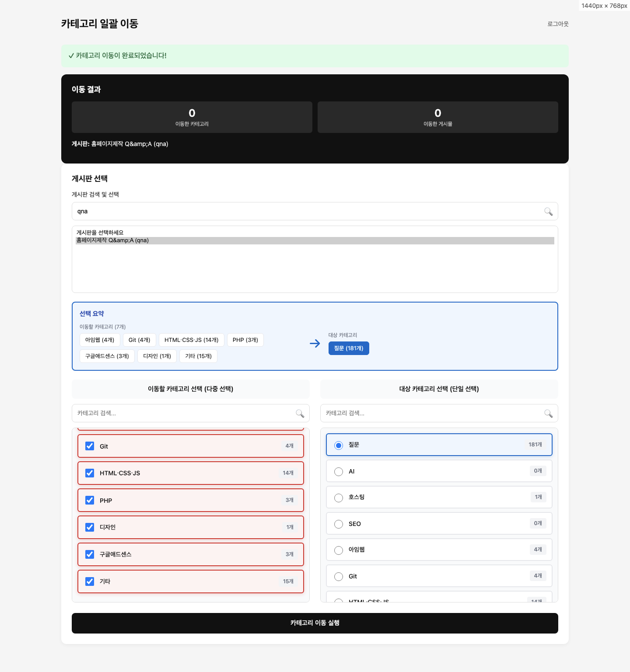Click the 카테고리 이동 실행 button
The width and height of the screenshot is (630, 672).
pyautogui.click(x=315, y=623)
